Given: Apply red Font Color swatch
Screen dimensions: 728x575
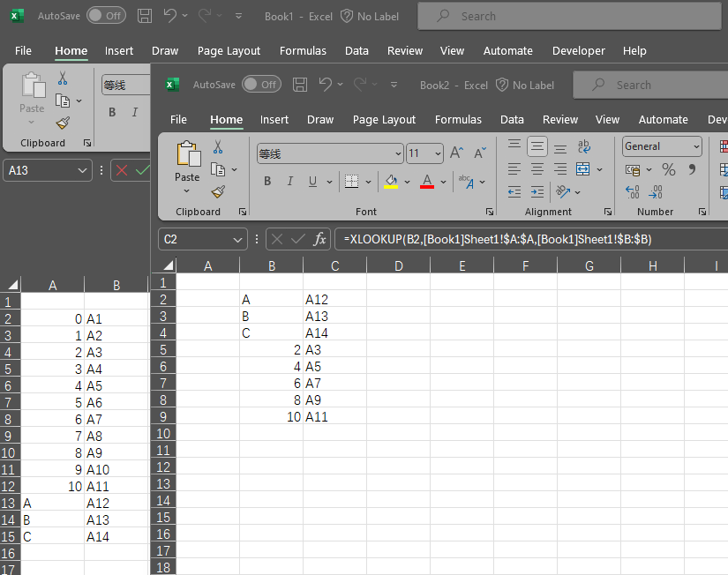Looking at the screenshot, I should pyautogui.click(x=427, y=182).
